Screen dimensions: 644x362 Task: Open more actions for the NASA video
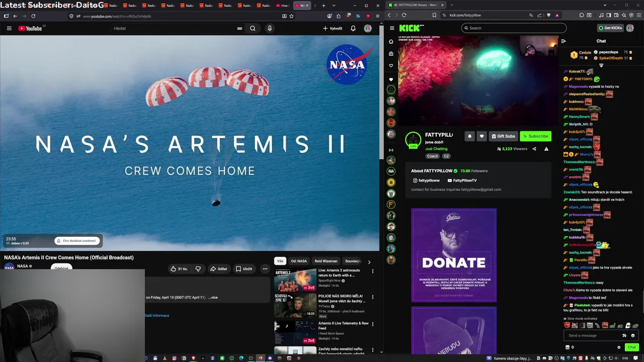click(x=265, y=269)
